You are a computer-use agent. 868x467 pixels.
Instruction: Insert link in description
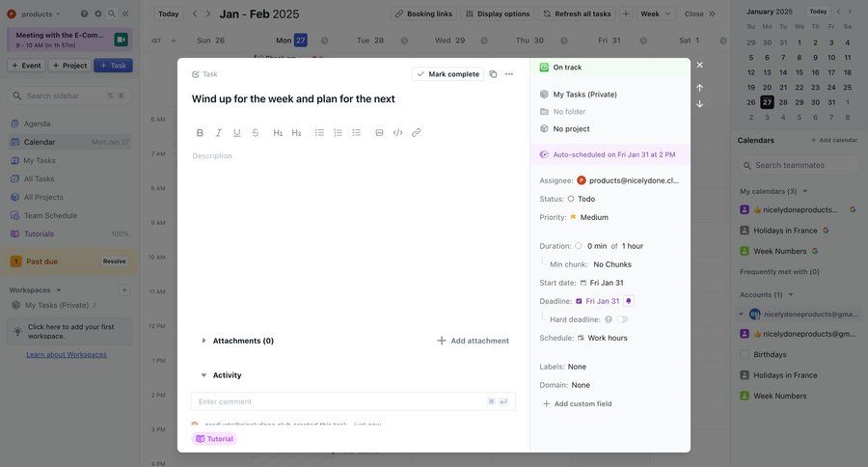(x=416, y=132)
